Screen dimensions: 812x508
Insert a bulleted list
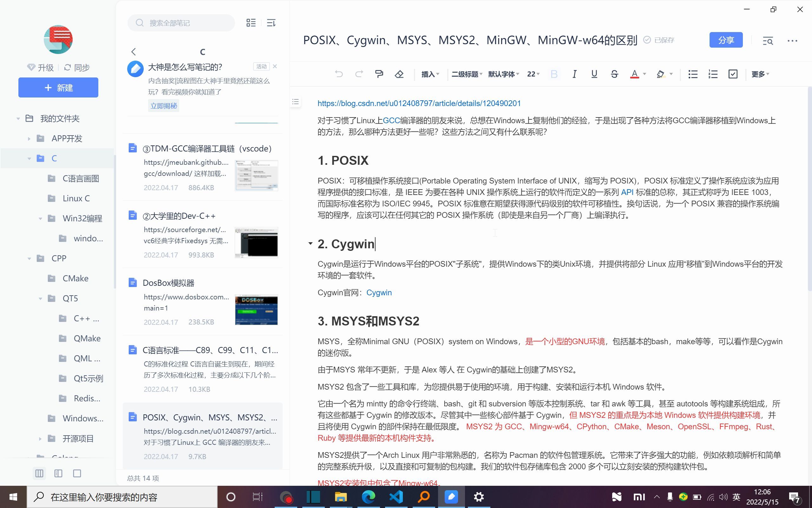click(693, 74)
